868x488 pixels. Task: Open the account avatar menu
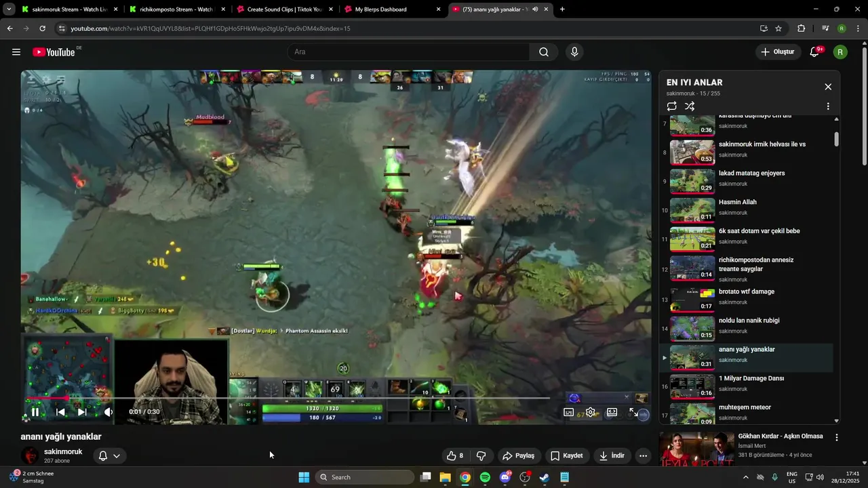[840, 52]
